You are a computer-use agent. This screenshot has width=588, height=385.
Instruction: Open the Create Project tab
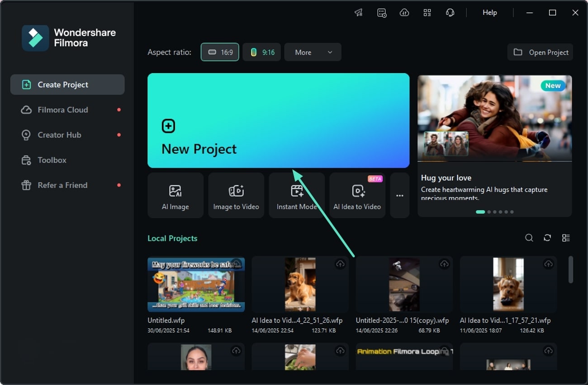tap(67, 85)
